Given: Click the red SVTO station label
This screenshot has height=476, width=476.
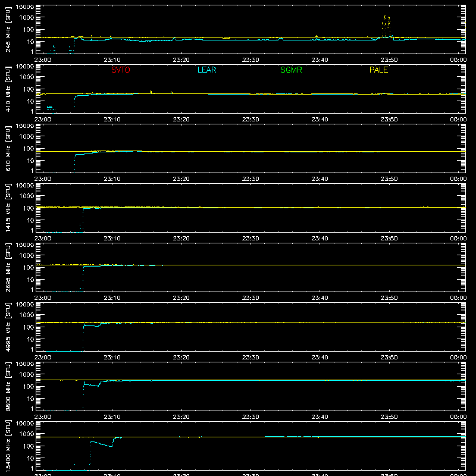Looking at the screenshot, I should click(121, 70).
